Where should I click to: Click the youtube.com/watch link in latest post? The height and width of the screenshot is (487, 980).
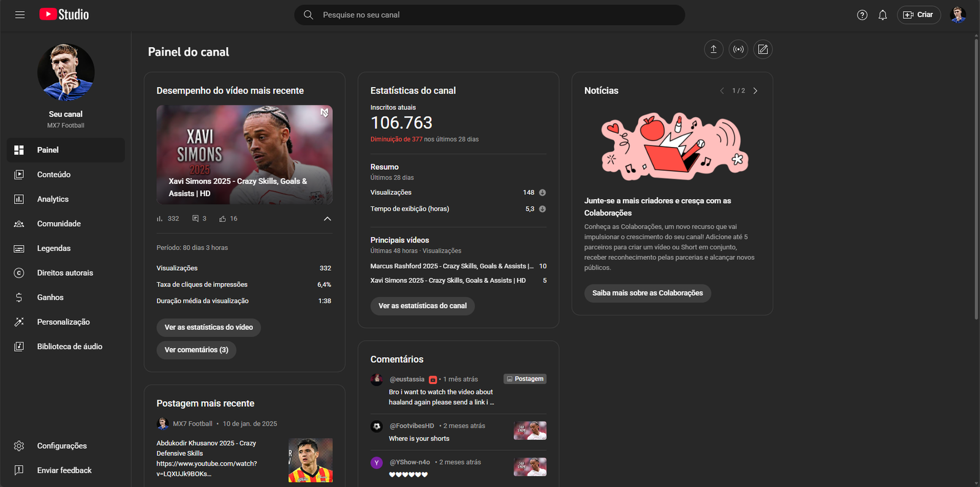point(206,469)
